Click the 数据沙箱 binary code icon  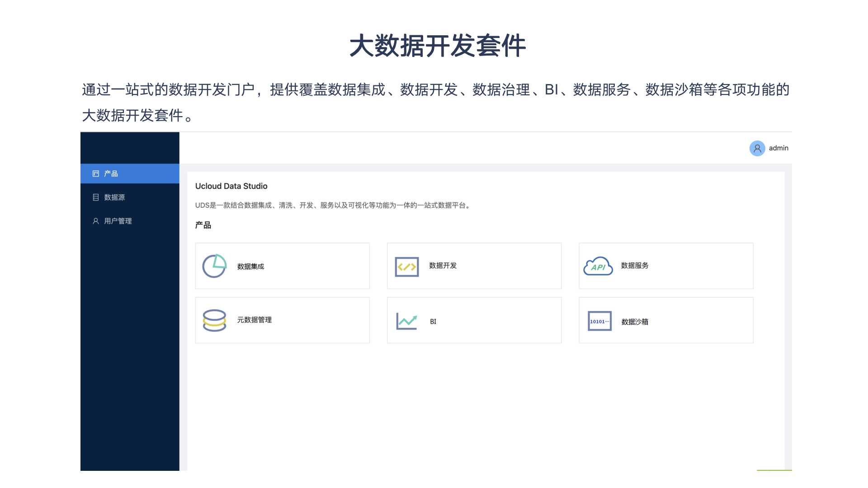(599, 321)
